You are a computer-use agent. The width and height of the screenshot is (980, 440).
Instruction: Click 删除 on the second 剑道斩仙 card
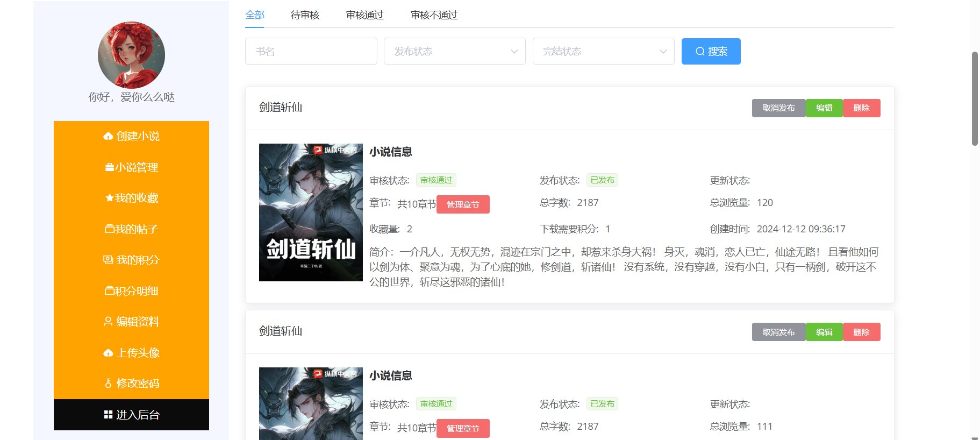[861, 332]
